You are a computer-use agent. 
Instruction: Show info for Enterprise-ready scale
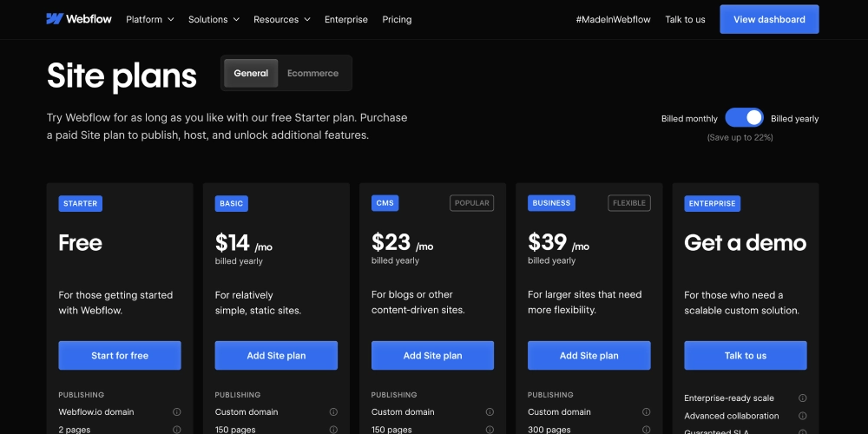803,398
